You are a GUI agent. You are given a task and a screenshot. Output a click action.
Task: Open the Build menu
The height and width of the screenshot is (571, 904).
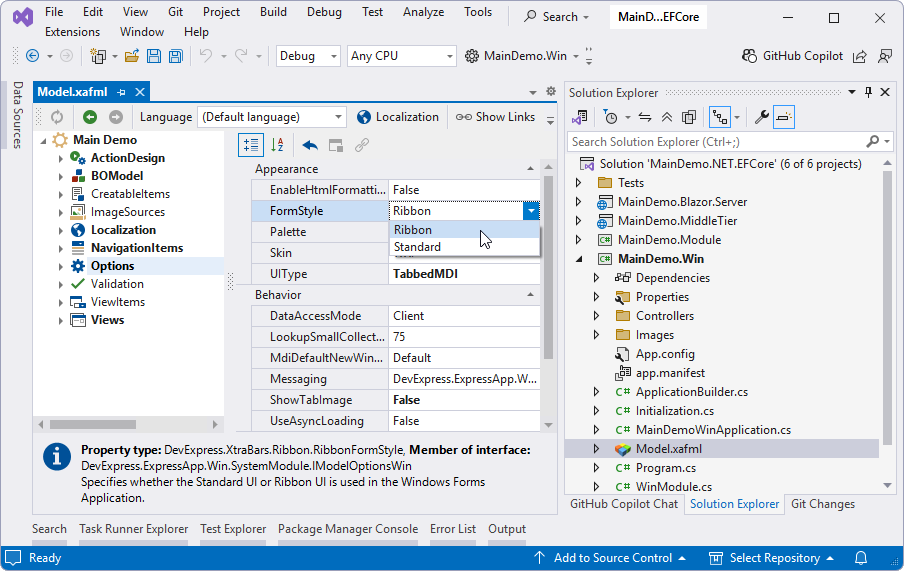[x=273, y=12]
